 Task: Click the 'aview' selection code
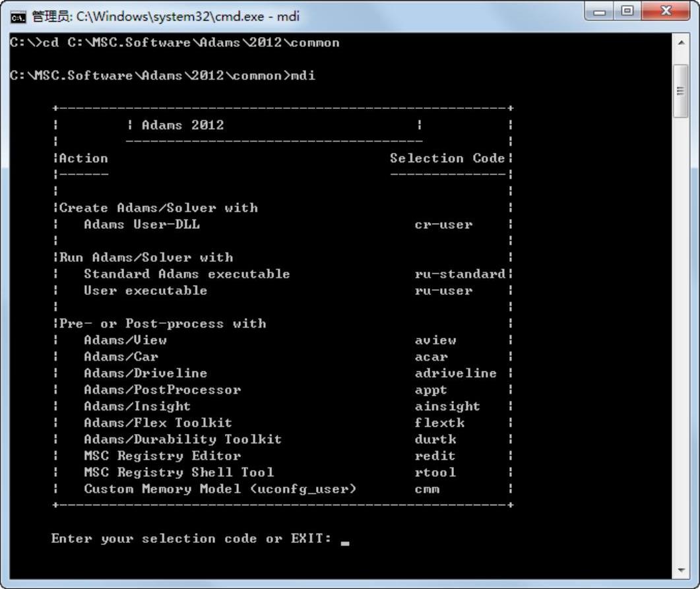pos(435,340)
